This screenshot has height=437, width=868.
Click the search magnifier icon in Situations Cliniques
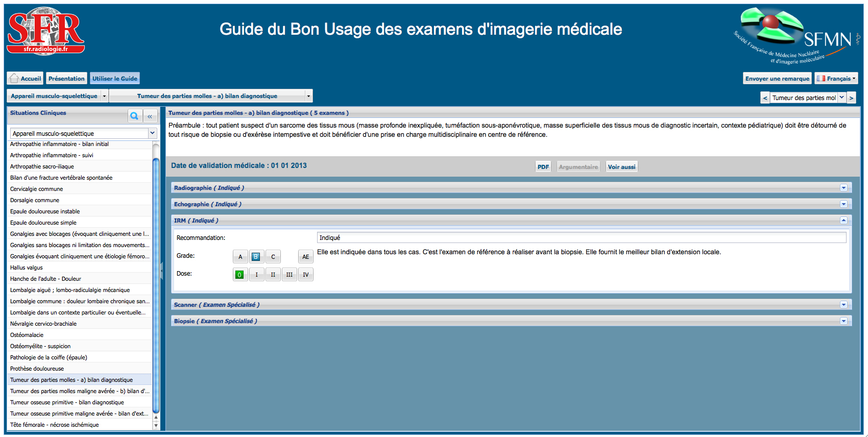click(134, 116)
